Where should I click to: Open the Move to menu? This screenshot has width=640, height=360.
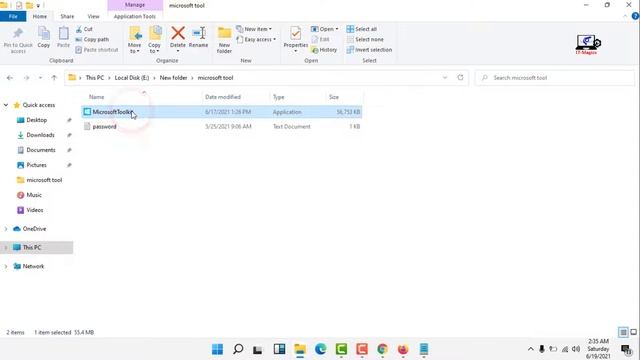click(x=135, y=40)
